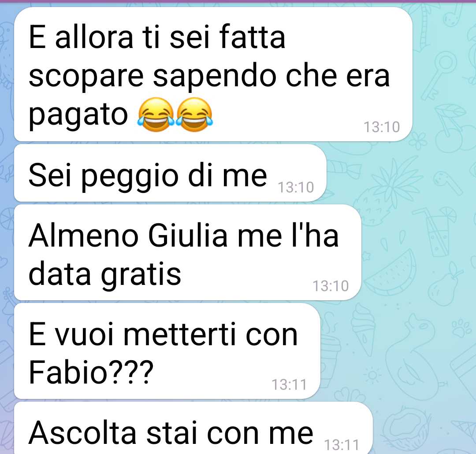This screenshot has width=476, height=454.
Task: Click the paw print doodle in the background
Action: pyautogui.click(x=461, y=328)
